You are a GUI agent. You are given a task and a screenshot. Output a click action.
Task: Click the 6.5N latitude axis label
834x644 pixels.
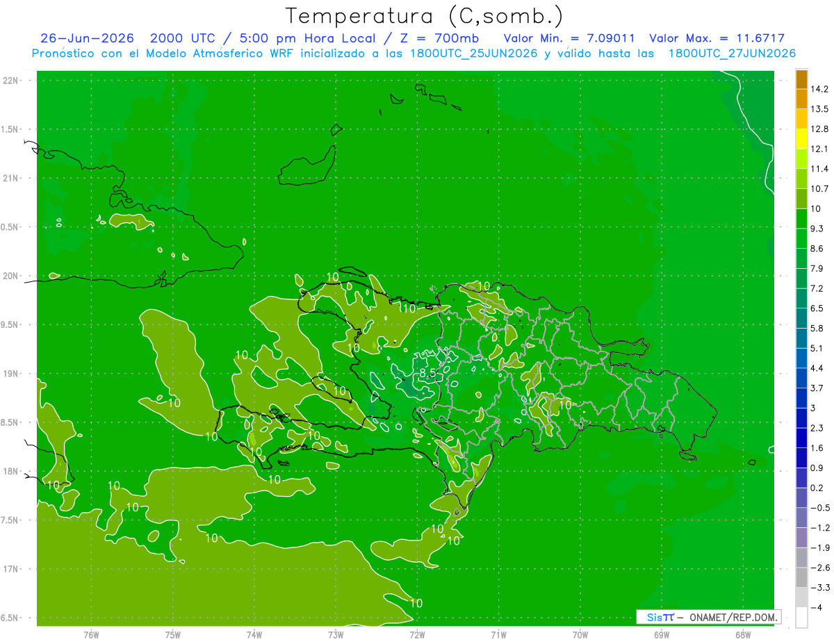pos(10,618)
